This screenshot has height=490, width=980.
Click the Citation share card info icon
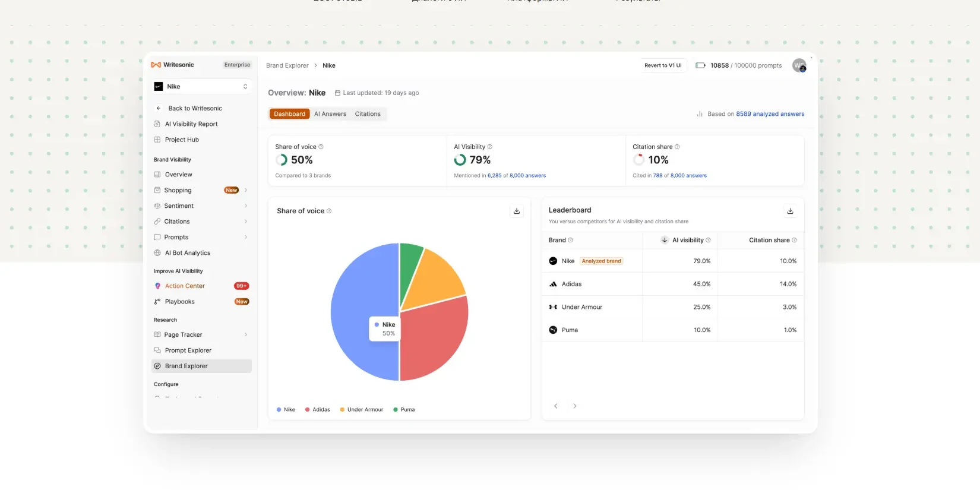(678, 147)
